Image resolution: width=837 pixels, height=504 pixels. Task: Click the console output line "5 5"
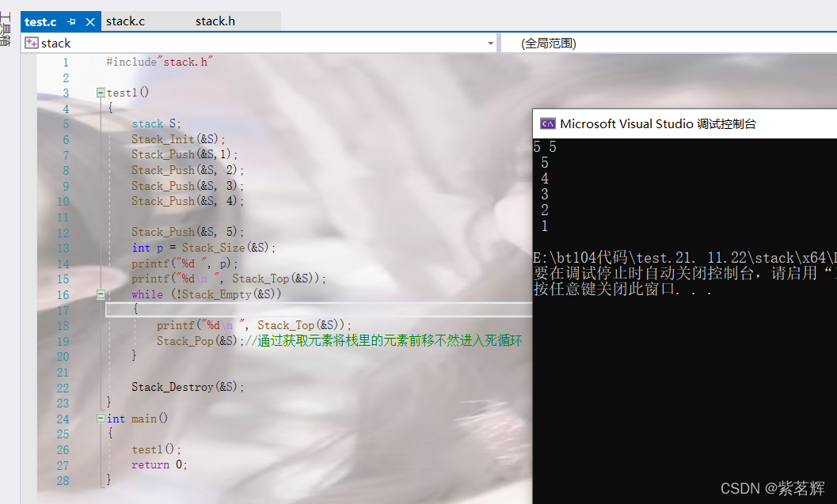click(x=545, y=146)
